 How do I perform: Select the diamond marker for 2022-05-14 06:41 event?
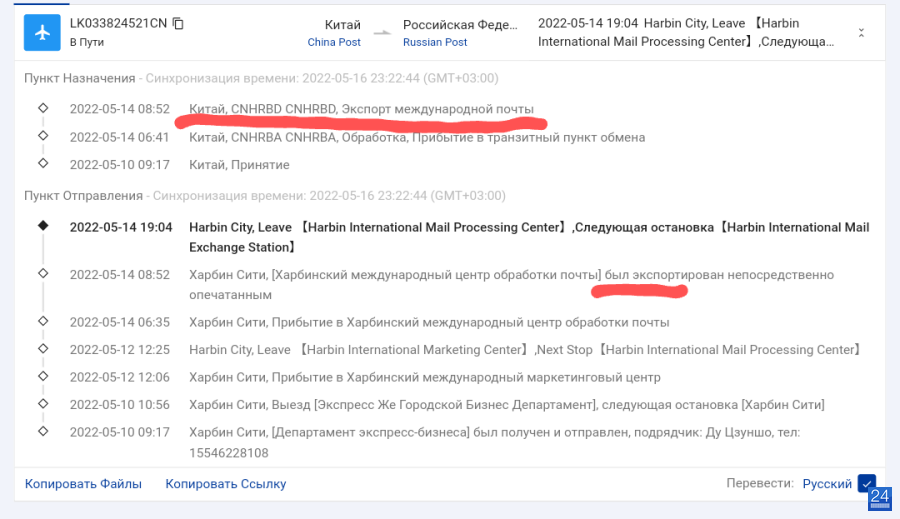(x=43, y=135)
